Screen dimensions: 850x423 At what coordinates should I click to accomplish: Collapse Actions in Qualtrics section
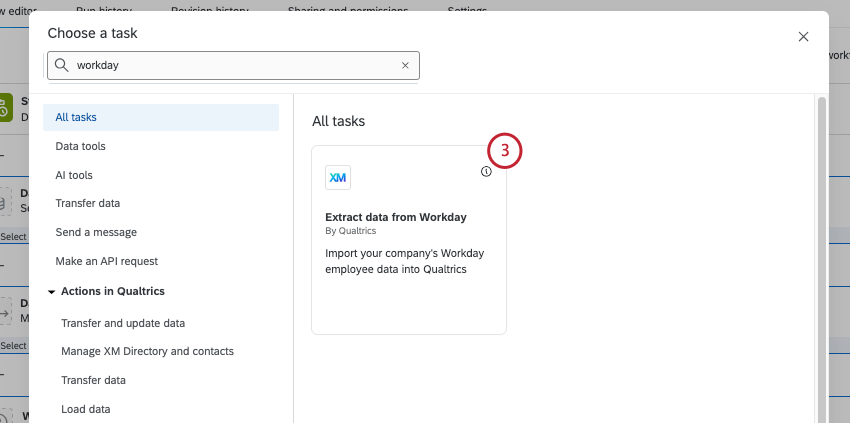tap(51, 292)
